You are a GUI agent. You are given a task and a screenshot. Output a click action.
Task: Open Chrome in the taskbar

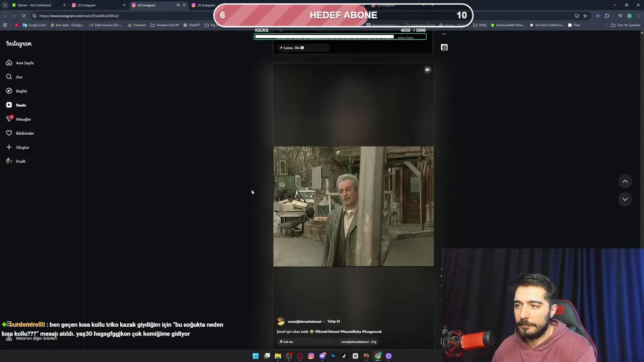tap(377, 356)
